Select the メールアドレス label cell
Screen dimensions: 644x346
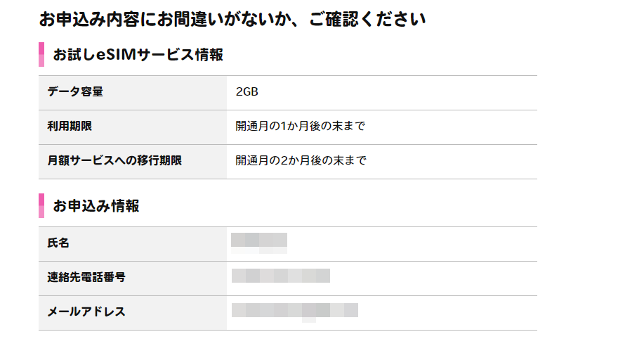point(133,313)
